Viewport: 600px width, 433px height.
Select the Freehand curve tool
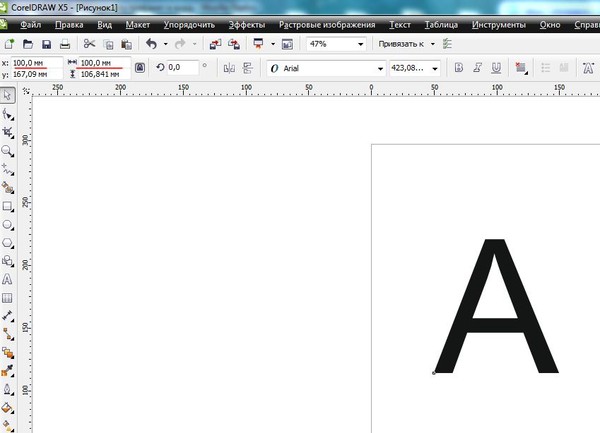tap(7, 169)
